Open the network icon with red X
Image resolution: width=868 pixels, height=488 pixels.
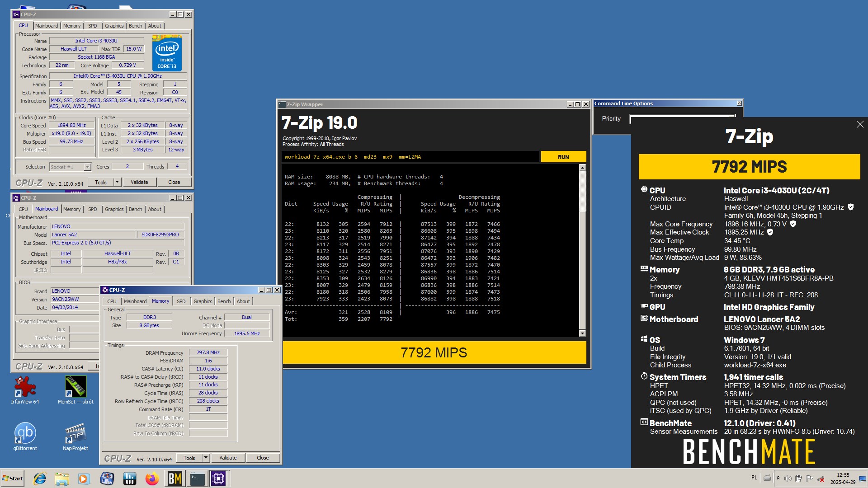pyautogui.click(x=821, y=478)
